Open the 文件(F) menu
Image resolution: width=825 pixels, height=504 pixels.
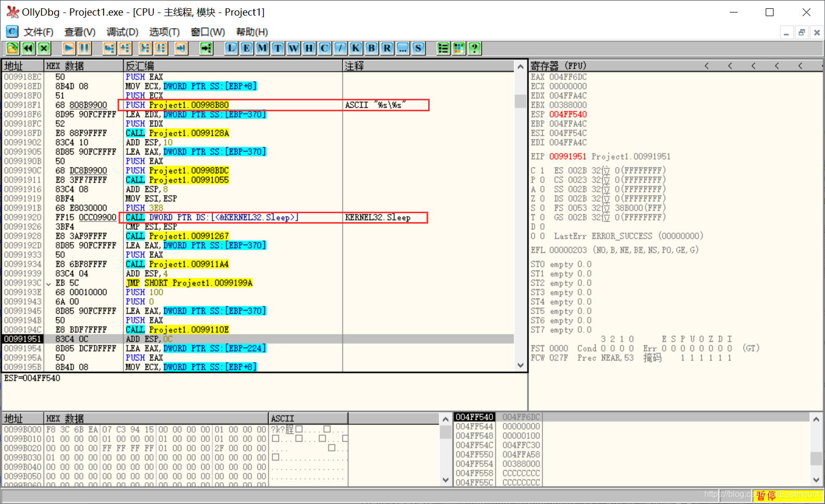[38, 32]
